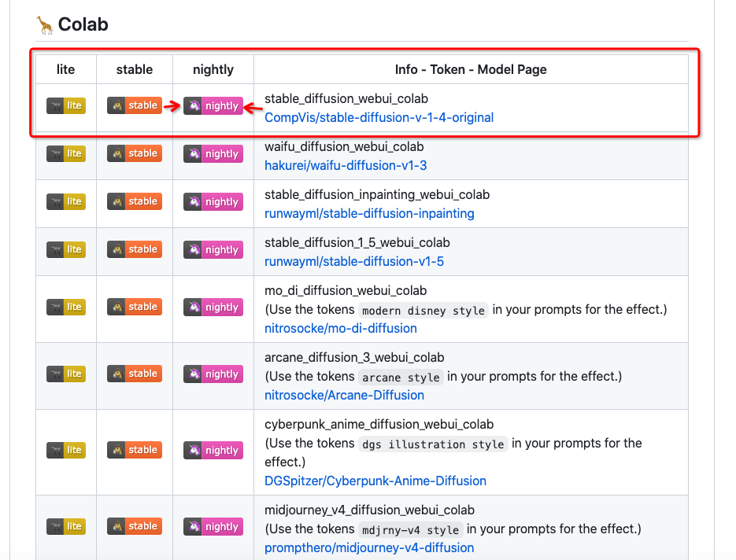The width and height of the screenshot is (736, 560).
Task: Open nightly badge for stable_diffusion_1_5_webui_colab
Action: coord(213,249)
